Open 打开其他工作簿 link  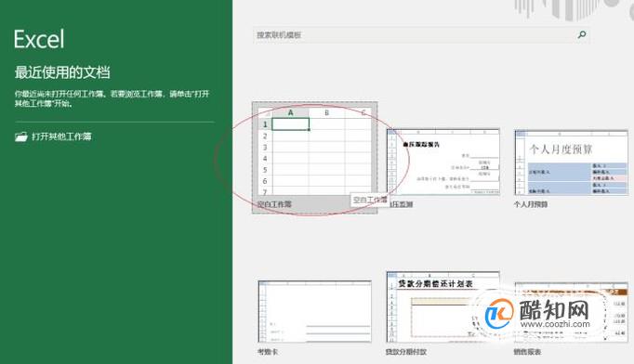click(61, 136)
